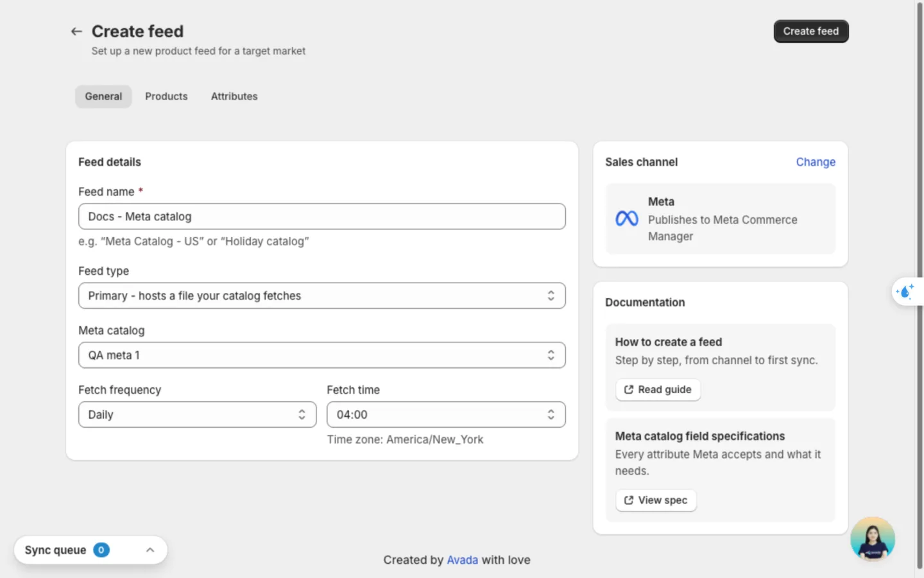Switch to the General tab
The height and width of the screenshot is (578, 924).
coord(103,96)
